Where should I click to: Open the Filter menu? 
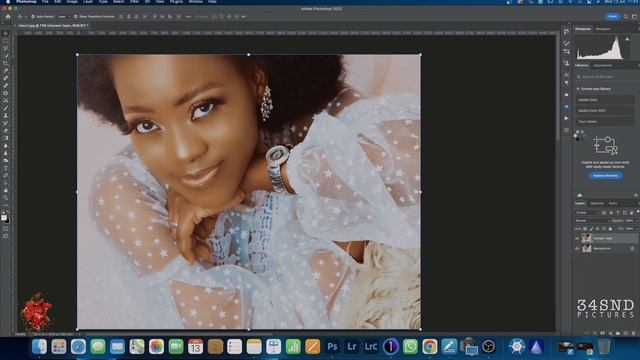[134, 2]
